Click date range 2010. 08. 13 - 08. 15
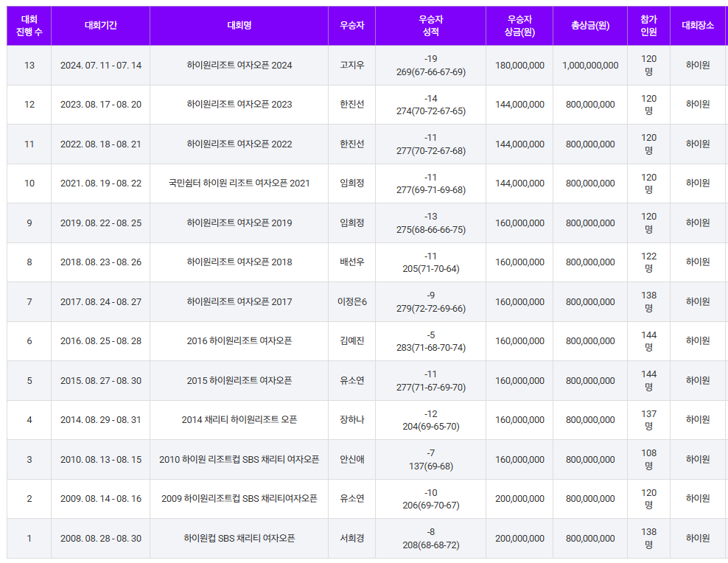 pos(101,460)
